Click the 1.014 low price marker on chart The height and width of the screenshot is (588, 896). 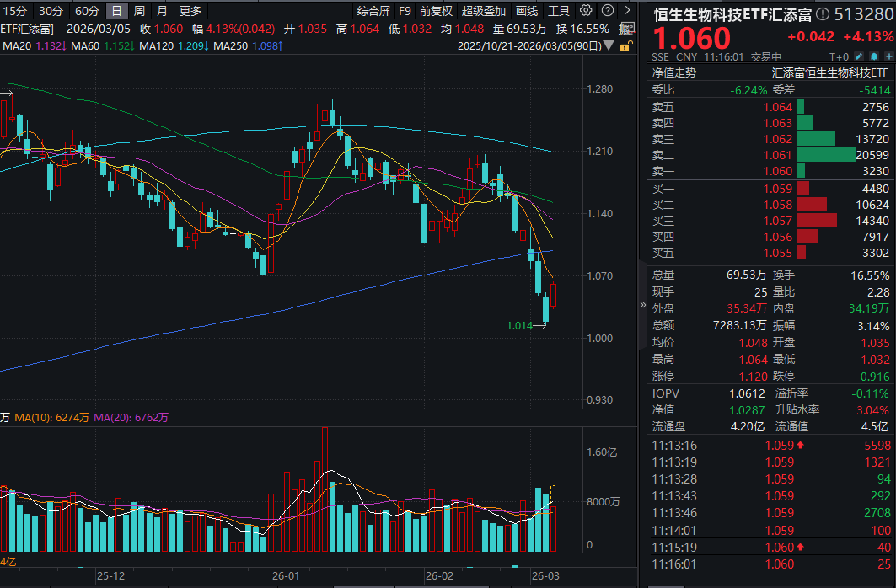pyautogui.click(x=519, y=325)
